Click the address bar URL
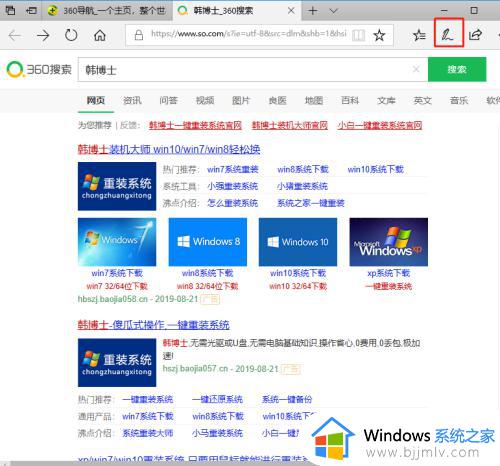The height and width of the screenshot is (466, 500). 248,34
